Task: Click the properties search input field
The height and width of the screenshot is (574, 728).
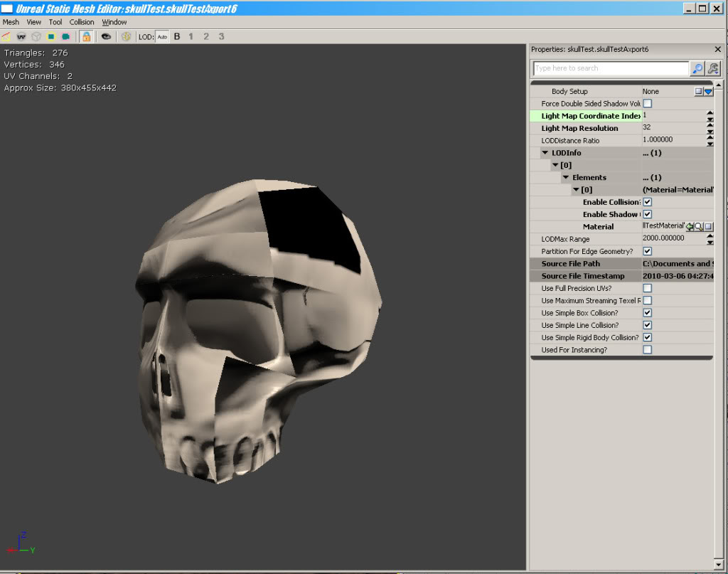Action: click(611, 68)
